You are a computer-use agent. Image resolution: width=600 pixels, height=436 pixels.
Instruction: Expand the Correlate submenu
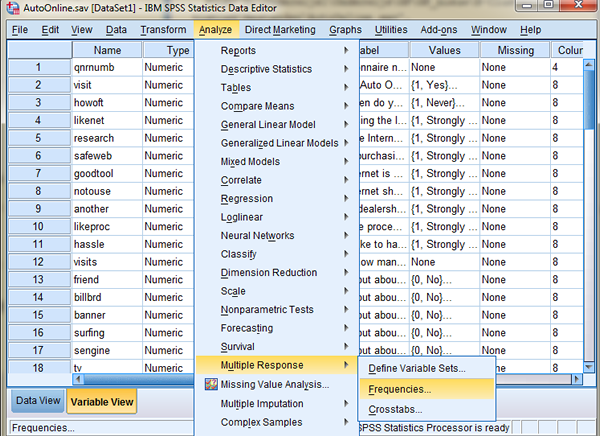(277, 180)
